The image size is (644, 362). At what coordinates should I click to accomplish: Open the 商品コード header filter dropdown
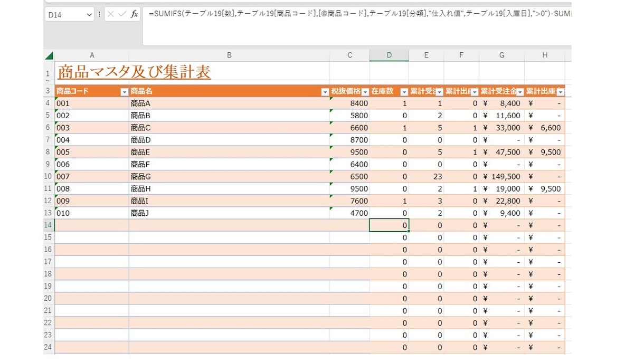[x=125, y=92]
